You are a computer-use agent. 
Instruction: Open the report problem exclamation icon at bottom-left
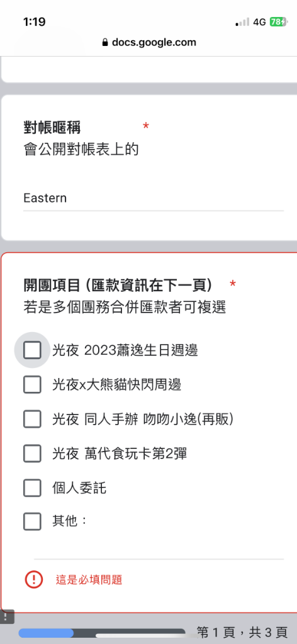click(x=6, y=616)
